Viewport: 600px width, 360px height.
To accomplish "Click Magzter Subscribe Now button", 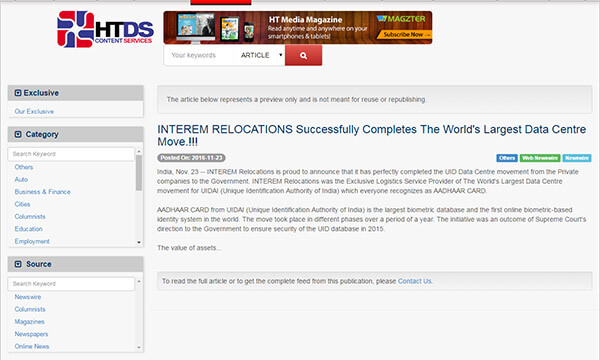I will point(405,34).
